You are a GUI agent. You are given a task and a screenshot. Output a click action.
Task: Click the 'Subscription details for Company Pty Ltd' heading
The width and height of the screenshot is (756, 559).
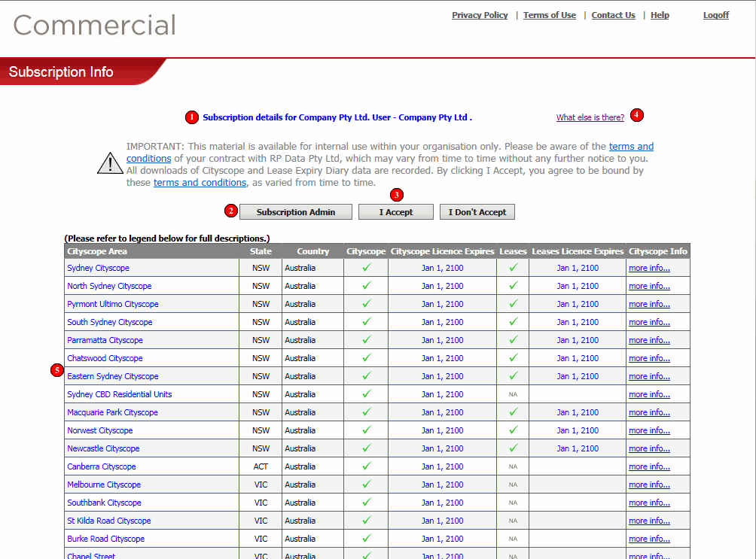pyautogui.click(x=337, y=117)
